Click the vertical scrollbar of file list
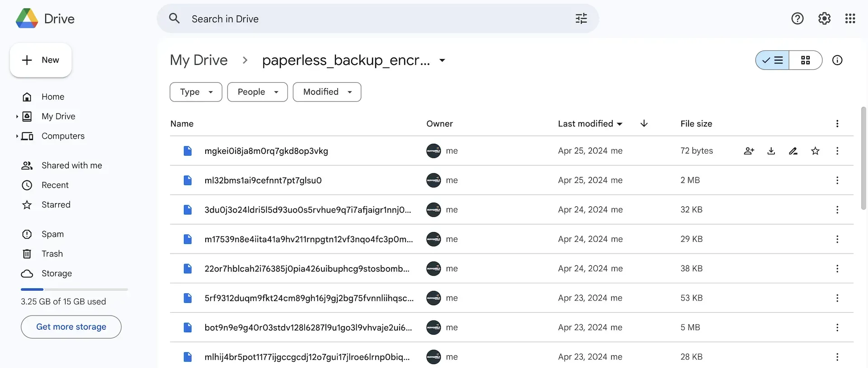 [863, 158]
